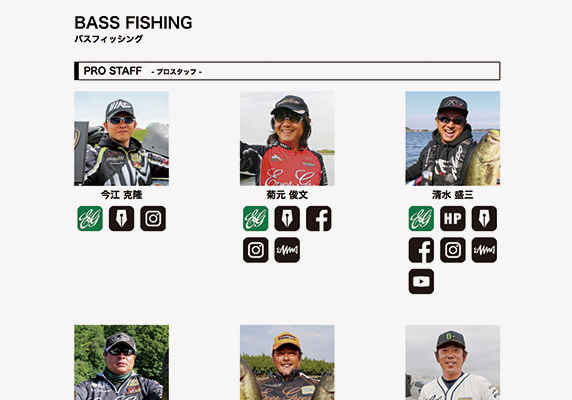Open 清水 盛三's green Evergreen logo icon

[x=421, y=218]
